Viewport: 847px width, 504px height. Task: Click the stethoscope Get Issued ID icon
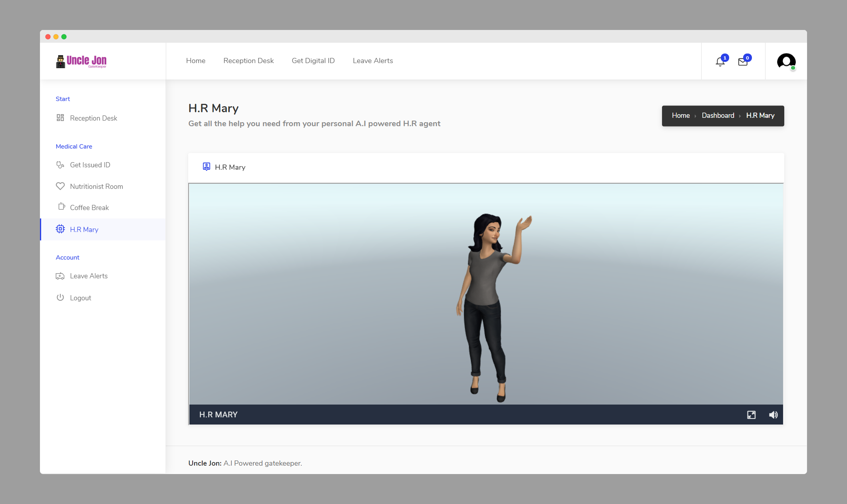pyautogui.click(x=60, y=165)
